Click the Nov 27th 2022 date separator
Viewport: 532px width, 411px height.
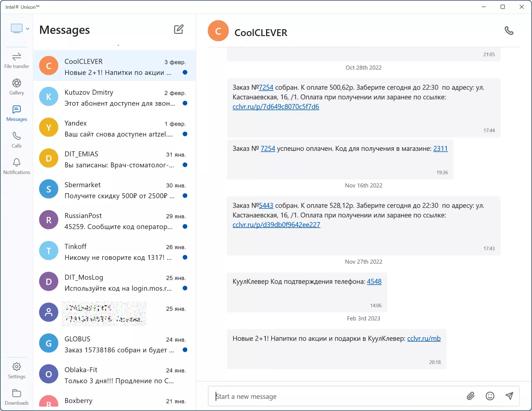tap(364, 262)
